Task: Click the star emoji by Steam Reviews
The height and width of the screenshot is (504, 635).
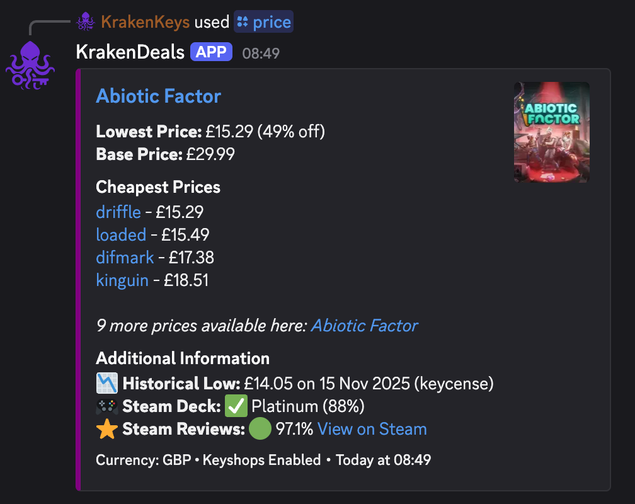Action: 107,429
